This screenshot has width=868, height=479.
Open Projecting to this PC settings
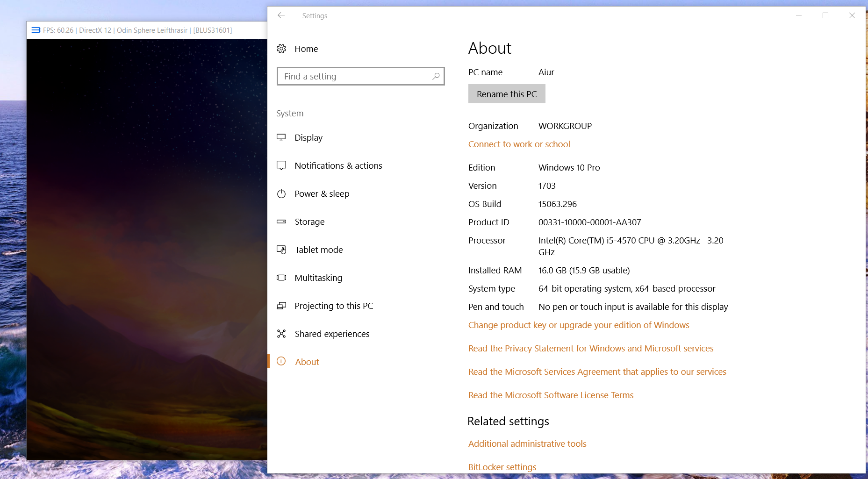point(334,306)
